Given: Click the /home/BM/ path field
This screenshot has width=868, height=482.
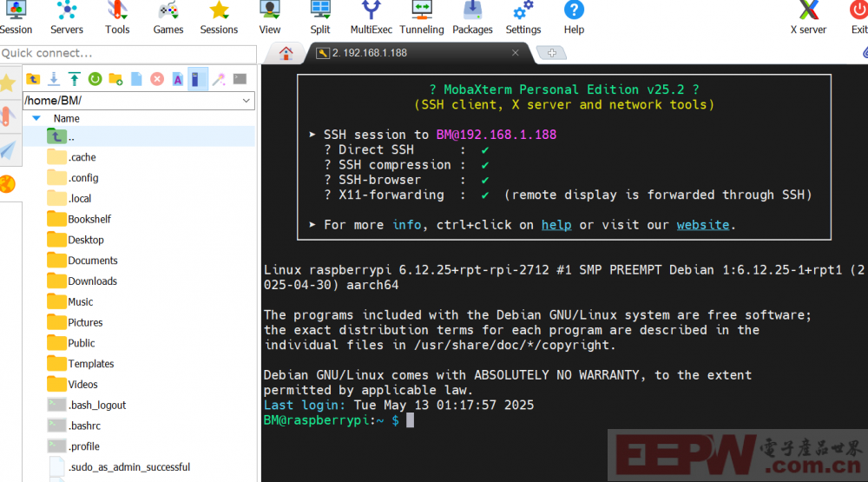Looking at the screenshot, I should pos(138,101).
